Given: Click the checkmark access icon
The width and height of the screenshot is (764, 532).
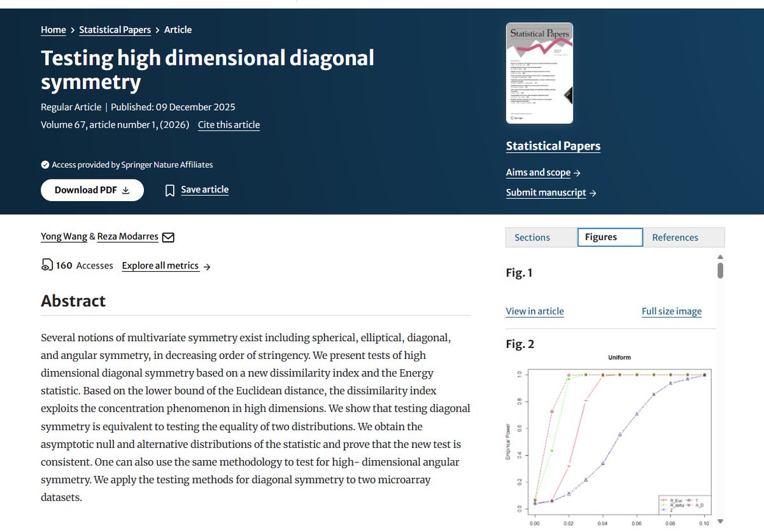Looking at the screenshot, I should 45,165.
